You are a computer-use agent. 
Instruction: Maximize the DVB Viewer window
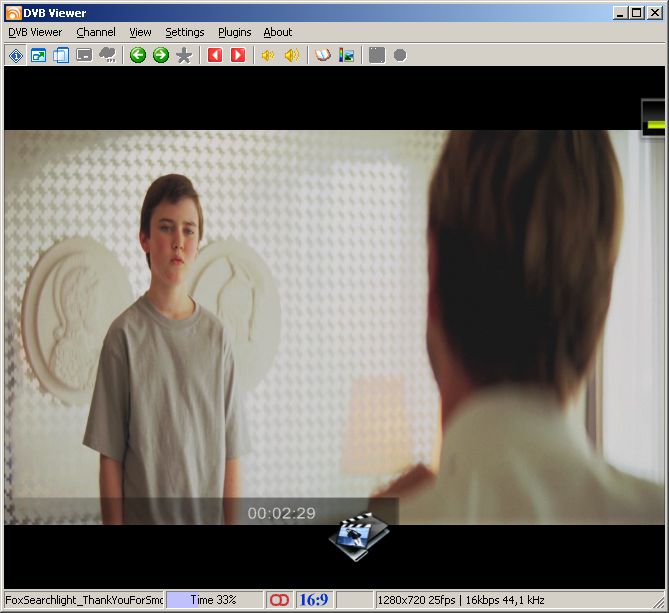[x=637, y=13]
